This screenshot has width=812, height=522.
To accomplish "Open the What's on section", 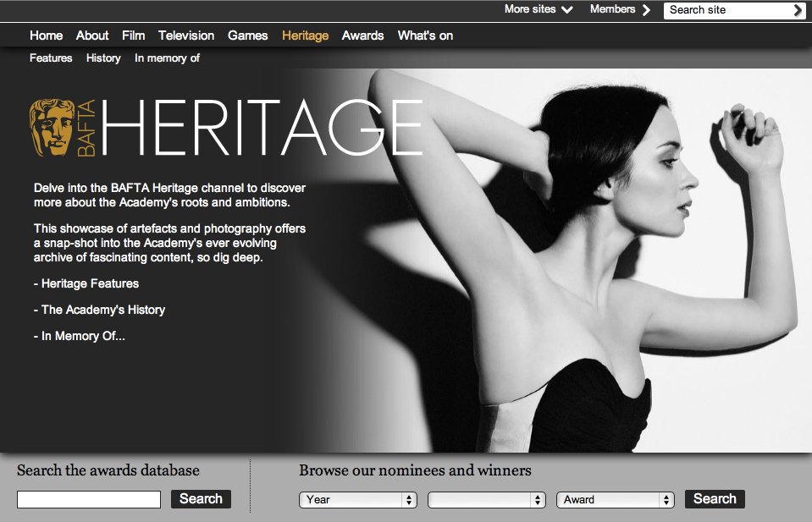I will 425,36.
